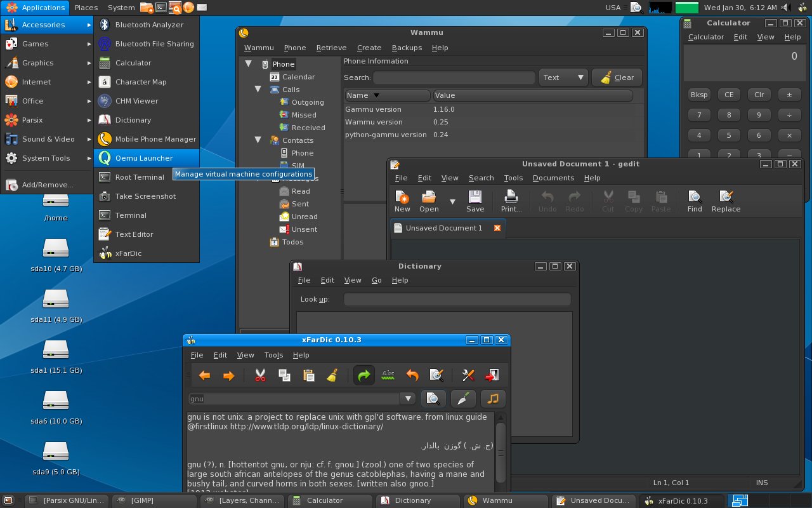Focus the Look up field in Dictionary
The height and width of the screenshot is (508, 812).
(x=457, y=299)
